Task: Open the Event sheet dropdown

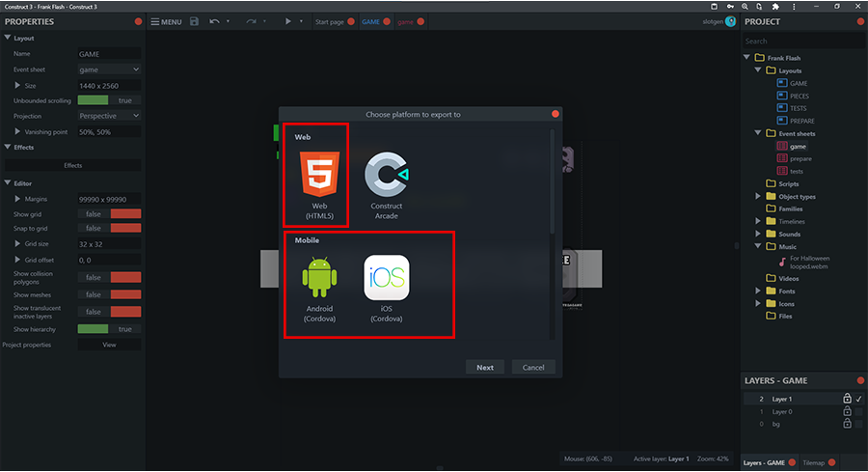Action: coord(109,69)
